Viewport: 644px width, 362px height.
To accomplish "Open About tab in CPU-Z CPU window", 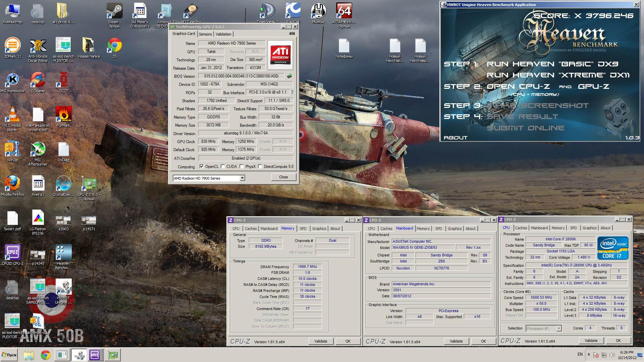I will pos(605,228).
